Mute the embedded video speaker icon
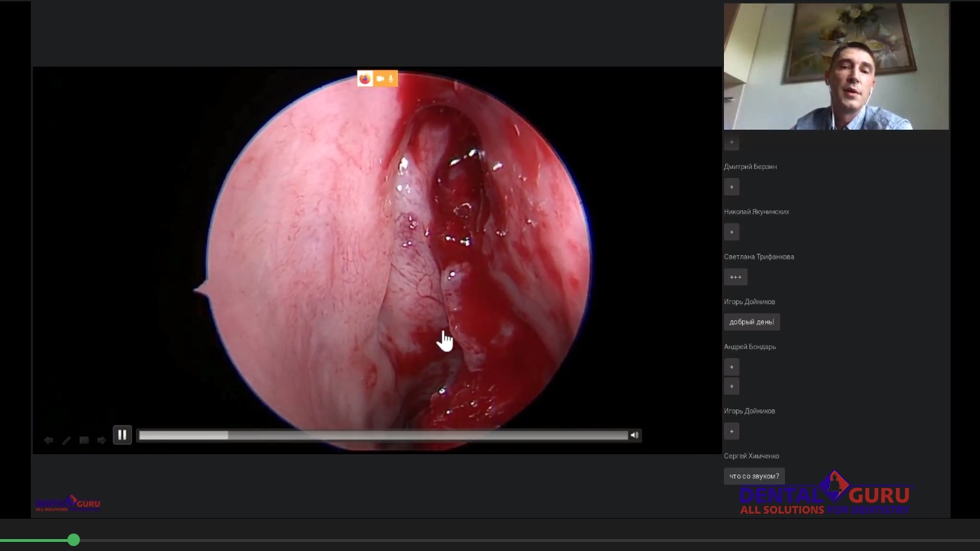980x551 pixels. point(634,435)
